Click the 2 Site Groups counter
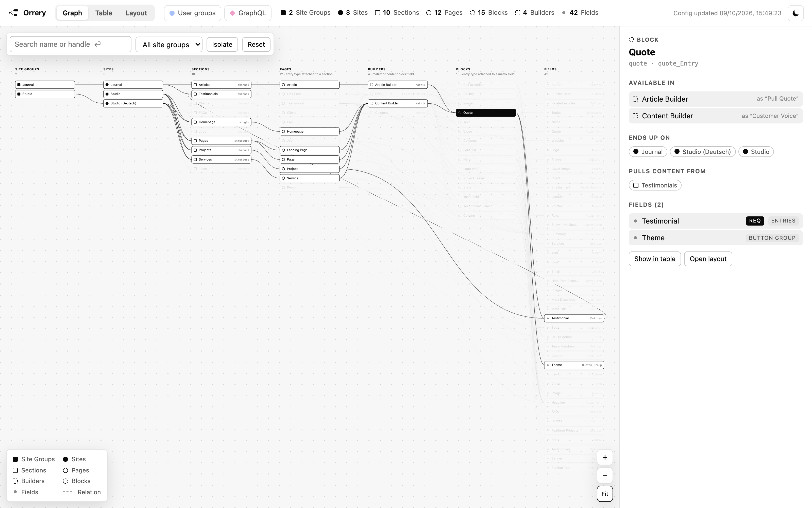The width and height of the screenshot is (812, 508). [305, 13]
